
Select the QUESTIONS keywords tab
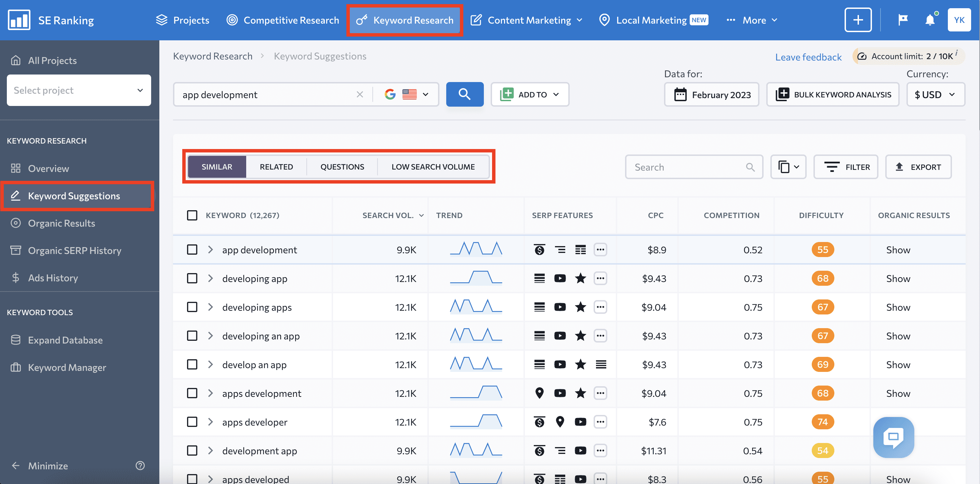[x=342, y=167]
